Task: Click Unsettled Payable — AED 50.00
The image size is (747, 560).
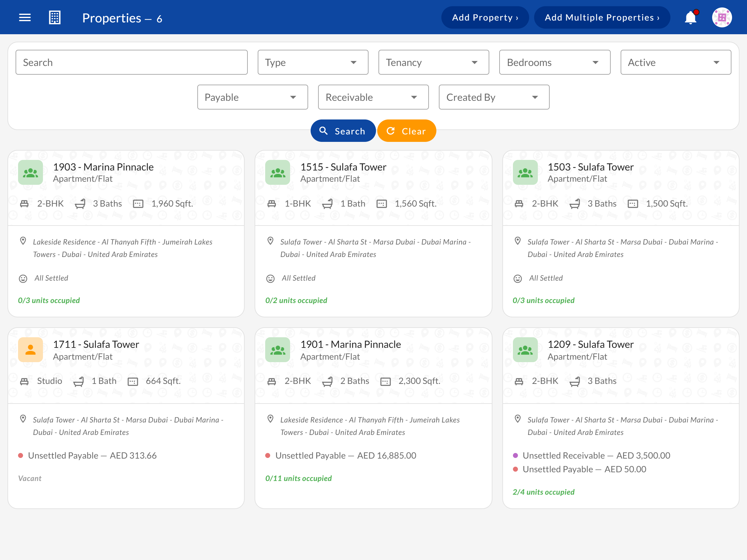Action: [584, 469]
